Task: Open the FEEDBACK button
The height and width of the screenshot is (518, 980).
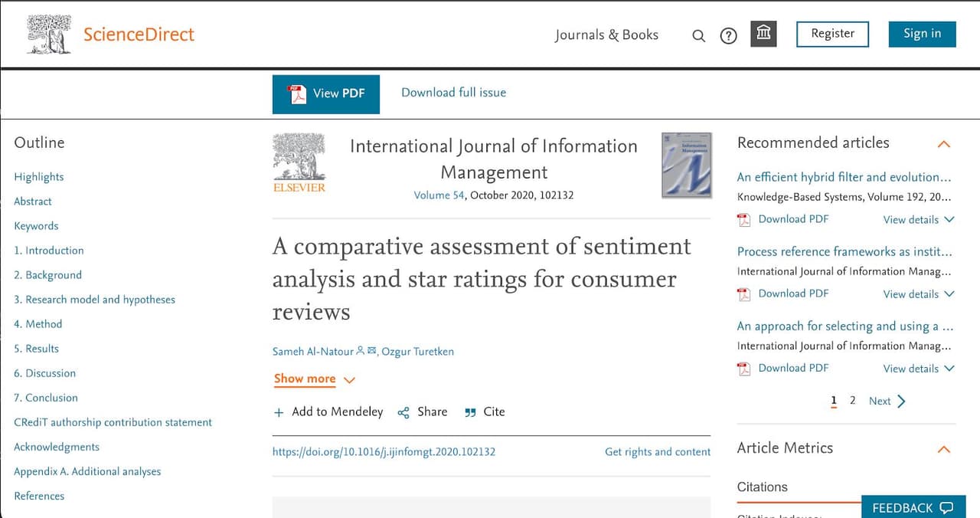Action: [912, 507]
